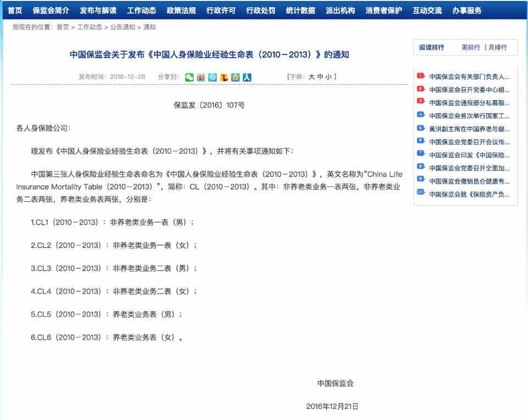This screenshot has height=420, width=528.
Task: Click 工作动态 in the breadcrumb trail
Action: (90, 27)
